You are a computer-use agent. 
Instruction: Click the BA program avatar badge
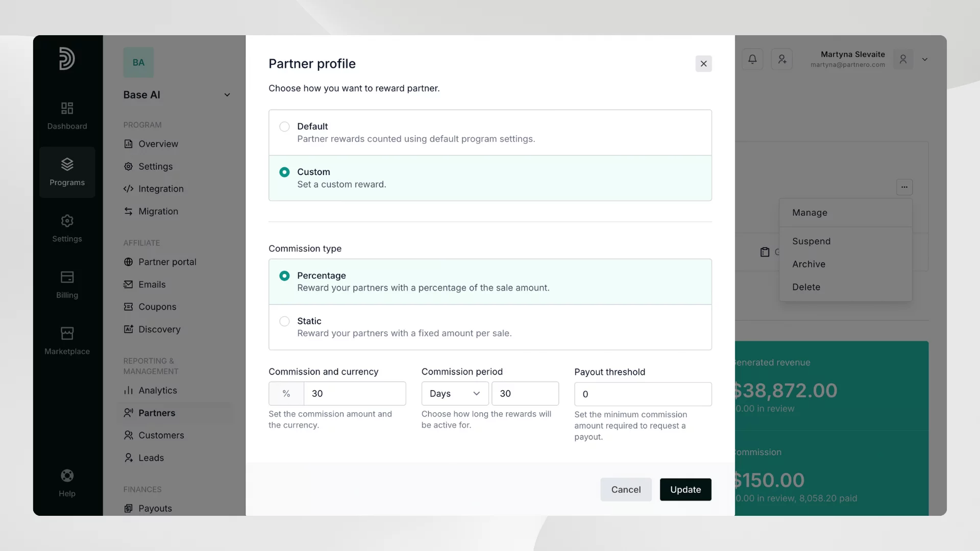click(138, 62)
